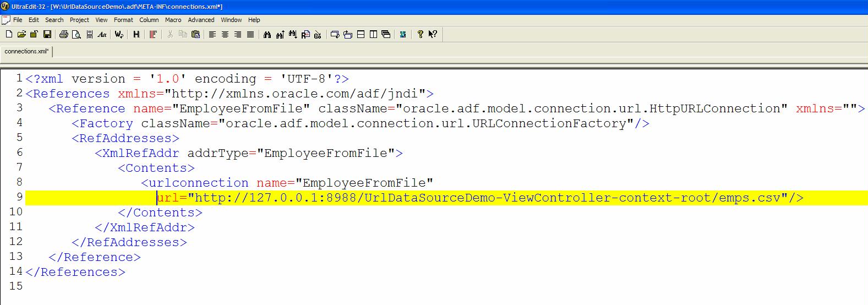868x305 pixels.
Task: Click the highlighted url="http://127.0.0.1:8988" text
Action: click(x=256, y=198)
